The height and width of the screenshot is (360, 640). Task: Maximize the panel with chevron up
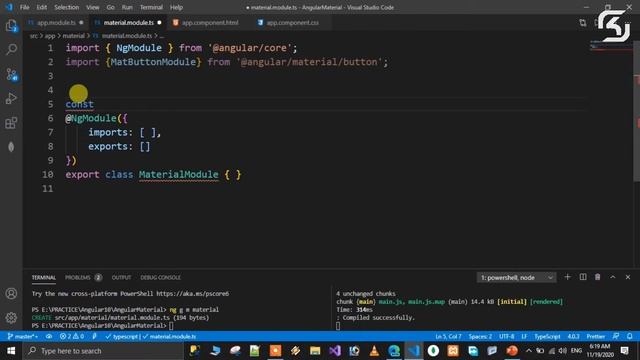[x=613, y=277]
